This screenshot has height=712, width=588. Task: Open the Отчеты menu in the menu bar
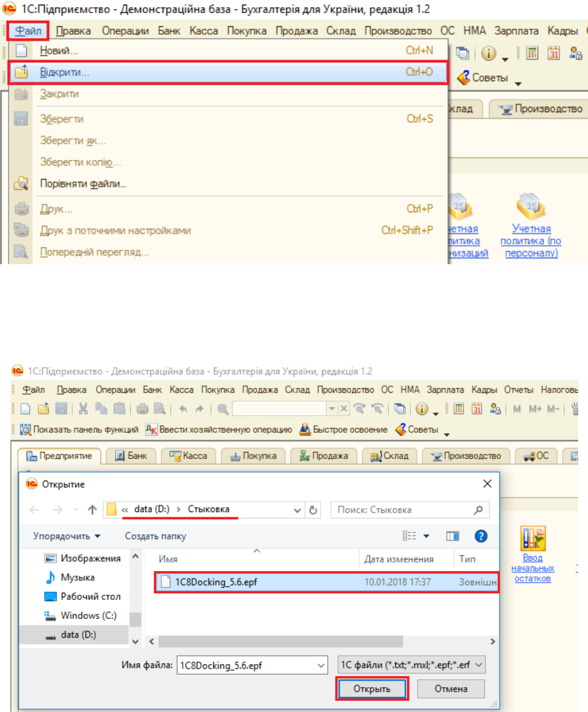pyautogui.click(x=519, y=389)
